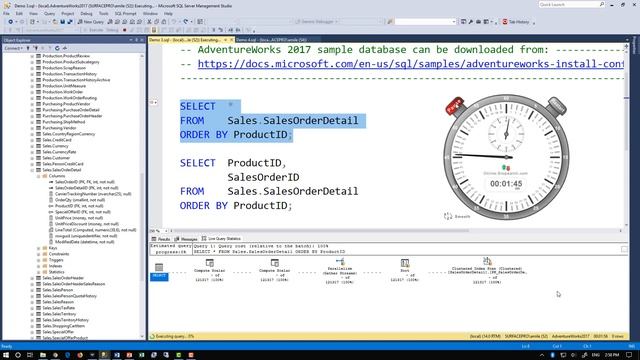This screenshot has width=640, height=360.
Task: Click the Connect dropdown in Object Explorer
Action: point(13,48)
